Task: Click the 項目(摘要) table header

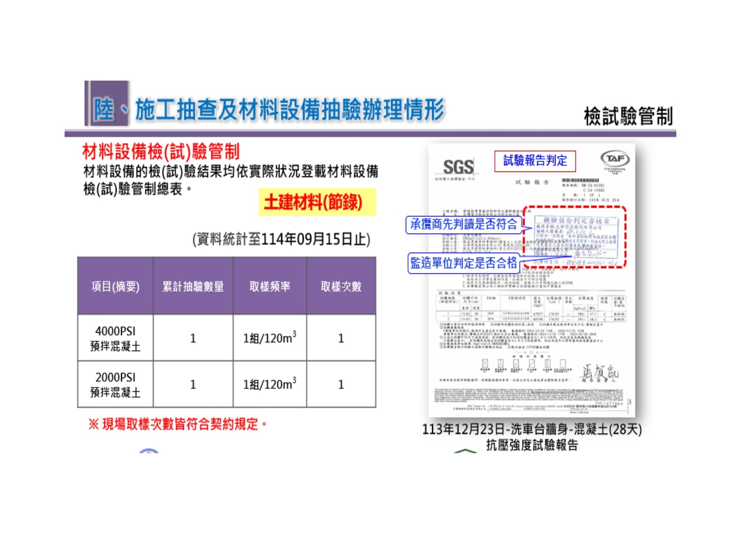Action: click(115, 286)
